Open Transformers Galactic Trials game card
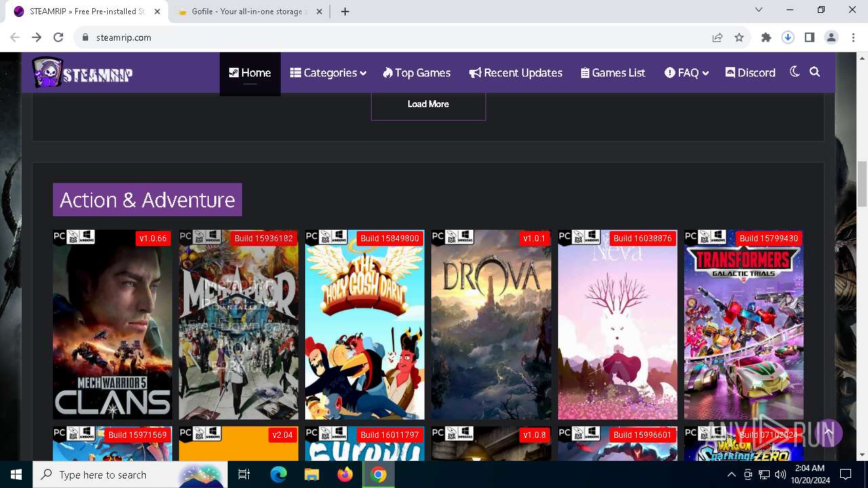This screenshot has width=868, height=488. 744,325
